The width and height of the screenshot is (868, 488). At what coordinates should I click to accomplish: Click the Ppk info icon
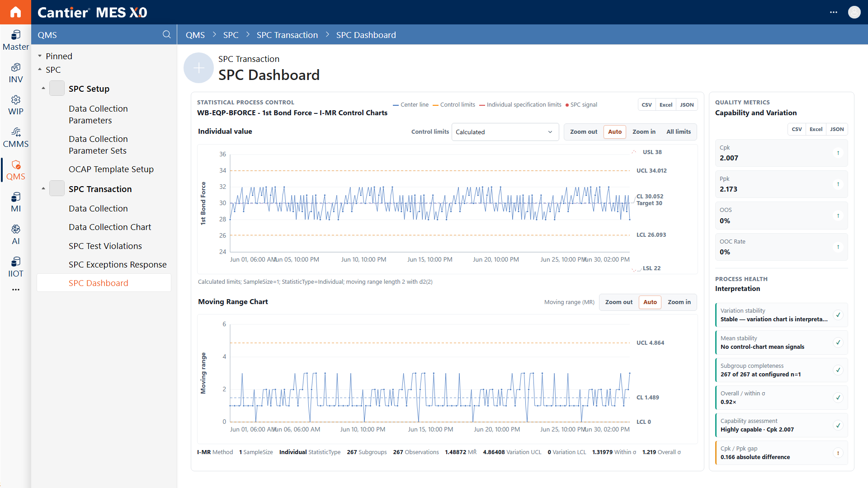(838, 184)
